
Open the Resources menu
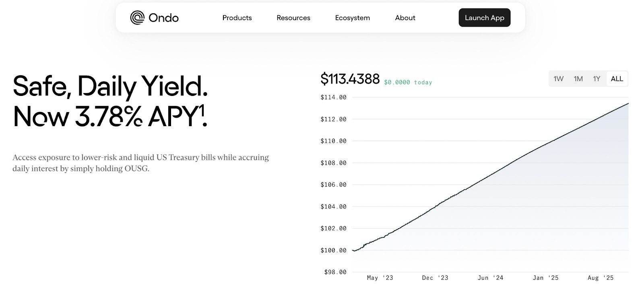point(293,18)
